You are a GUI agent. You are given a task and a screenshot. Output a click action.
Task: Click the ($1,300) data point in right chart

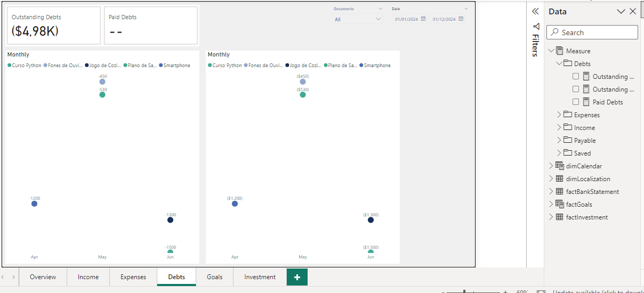coord(371,220)
